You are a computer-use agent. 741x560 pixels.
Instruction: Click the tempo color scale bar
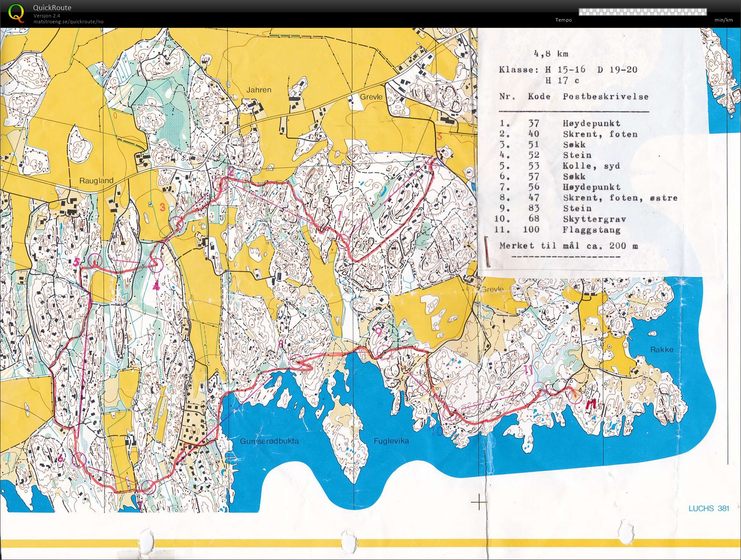(x=643, y=12)
